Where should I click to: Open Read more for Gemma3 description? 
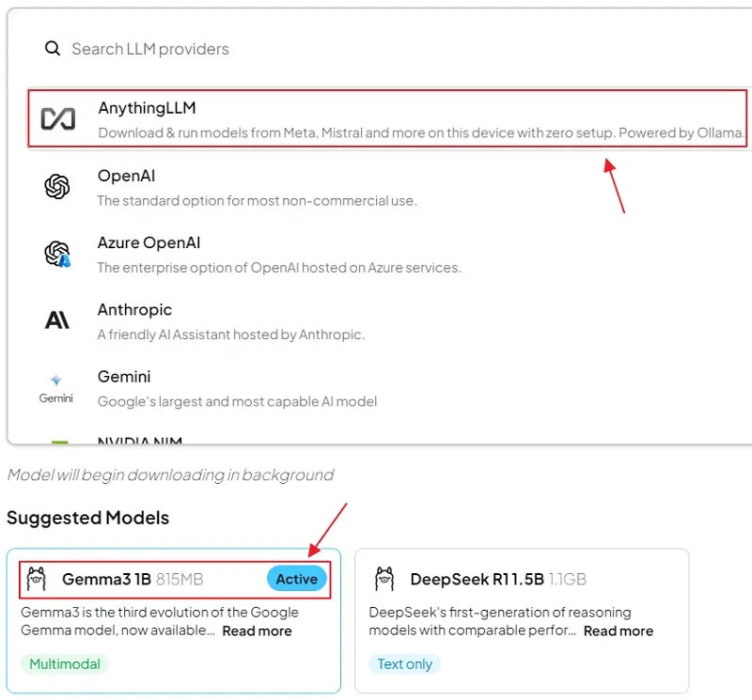(257, 631)
